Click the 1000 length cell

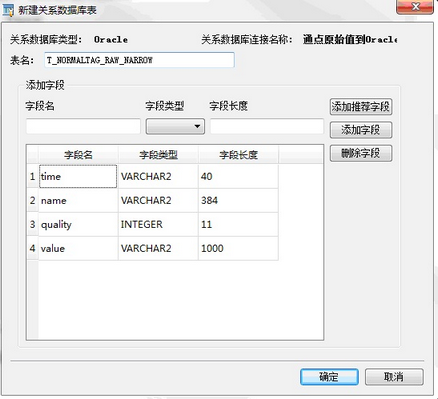click(x=238, y=248)
